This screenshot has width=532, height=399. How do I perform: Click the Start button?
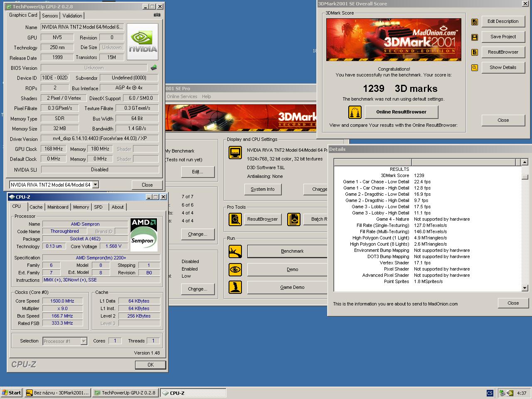12,393
